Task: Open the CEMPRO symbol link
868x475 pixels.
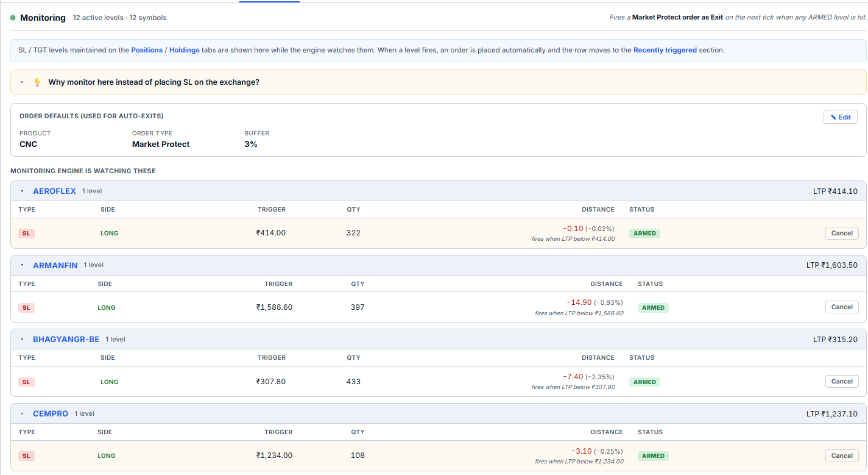Action: coord(51,413)
